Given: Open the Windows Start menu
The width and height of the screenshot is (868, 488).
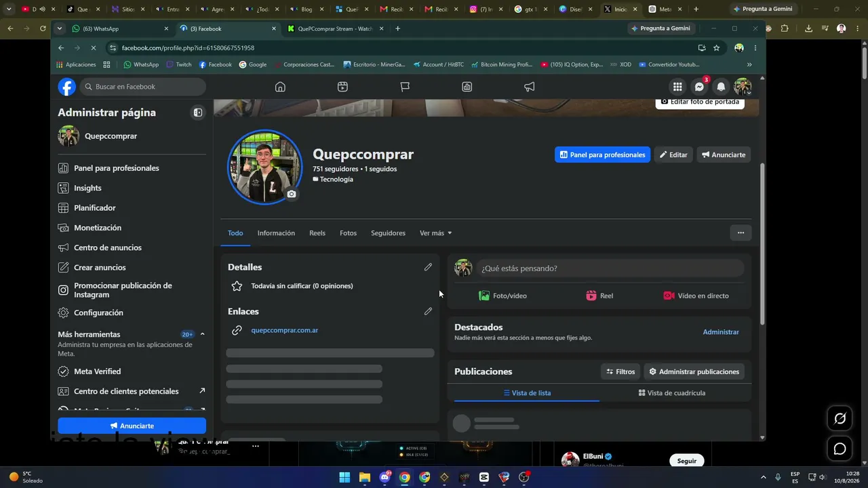Looking at the screenshot, I should click(x=344, y=477).
